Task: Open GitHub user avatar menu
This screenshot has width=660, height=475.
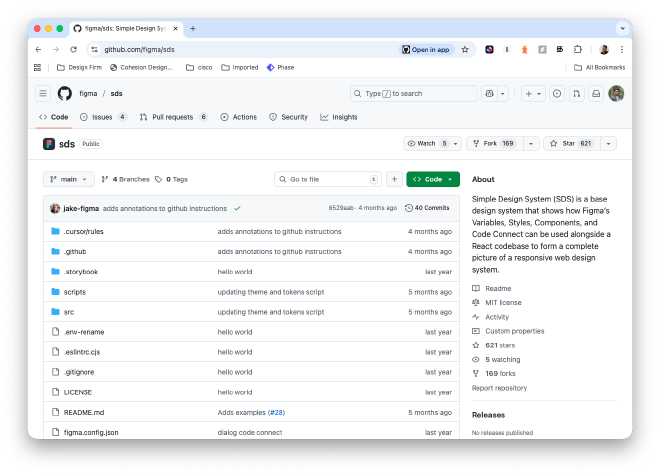Action: pos(616,93)
